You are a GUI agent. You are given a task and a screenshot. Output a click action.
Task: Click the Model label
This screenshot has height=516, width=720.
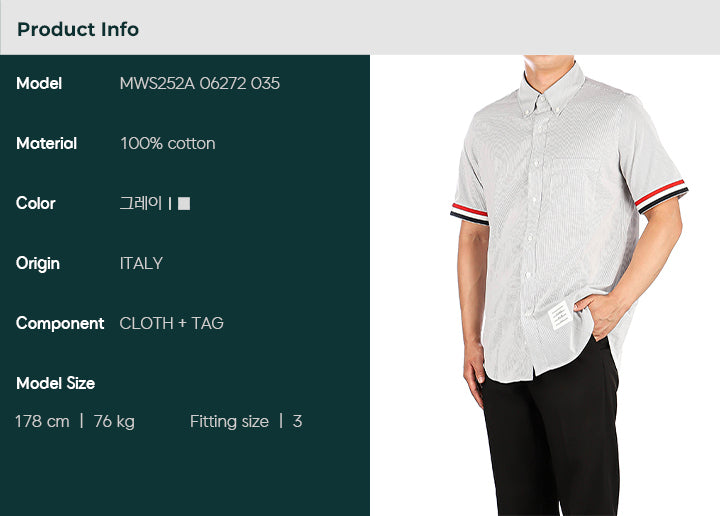coord(39,83)
